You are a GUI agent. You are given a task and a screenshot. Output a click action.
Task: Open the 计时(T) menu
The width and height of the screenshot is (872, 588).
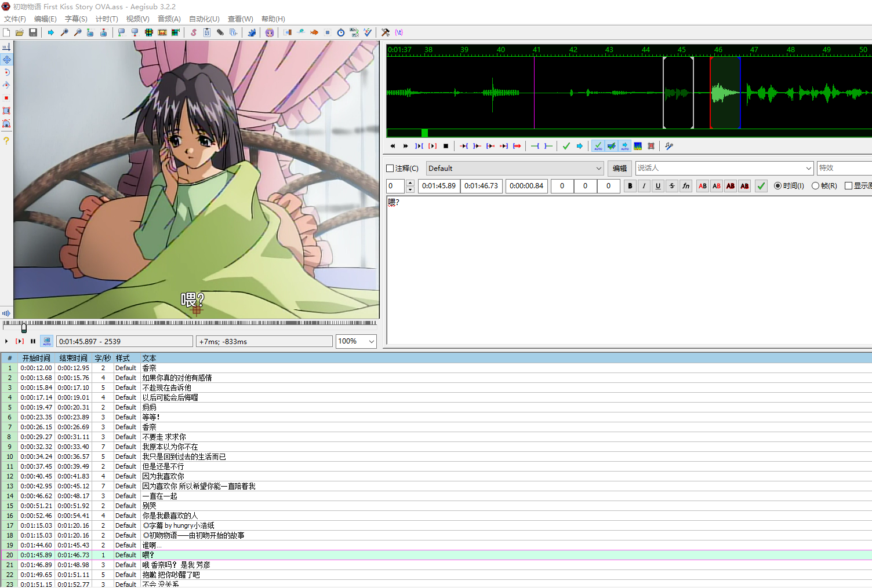[107, 19]
